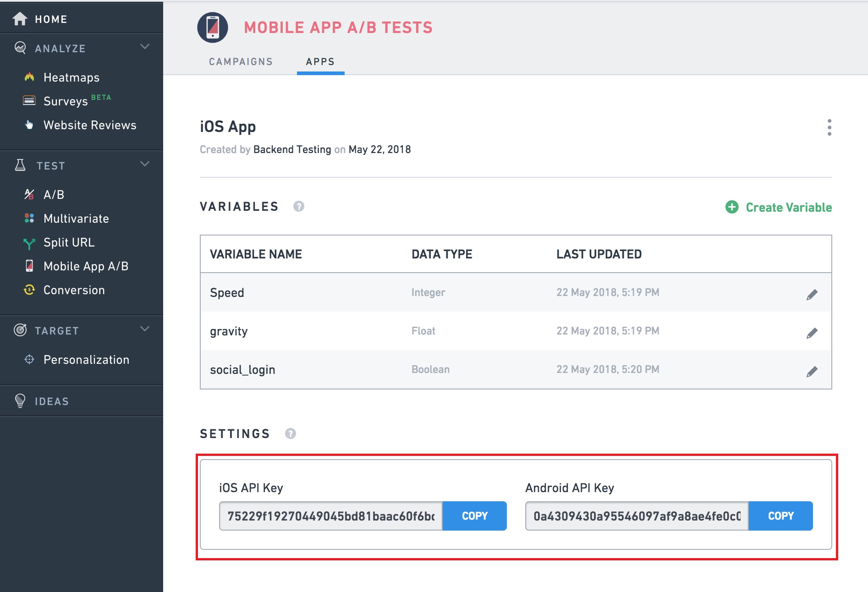This screenshot has height=592, width=868.
Task: Click the Variables help question icon
Action: pyautogui.click(x=299, y=206)
